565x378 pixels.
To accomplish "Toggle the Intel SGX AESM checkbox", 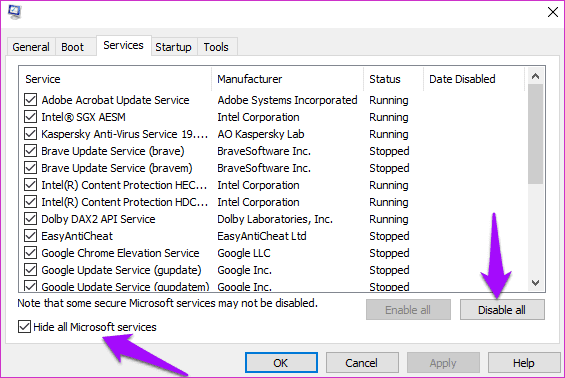I will click(31, 117).
